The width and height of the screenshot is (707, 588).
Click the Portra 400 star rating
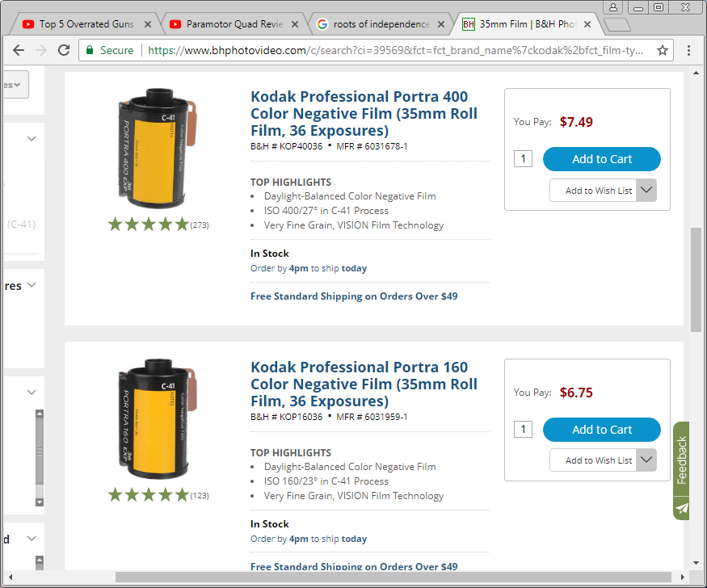149,224
